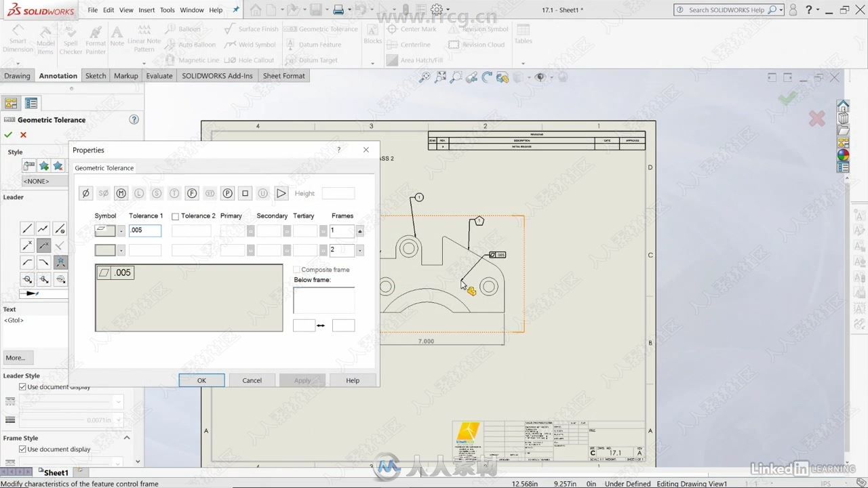Open the Tools menu

(x=167, y=10)
